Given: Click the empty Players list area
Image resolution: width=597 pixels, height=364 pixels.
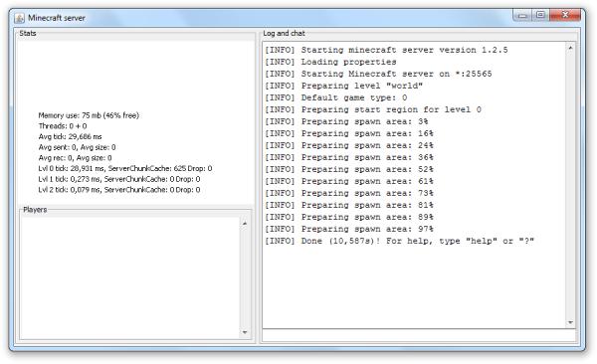Looking at the screenshot, I should click(129, 277).
